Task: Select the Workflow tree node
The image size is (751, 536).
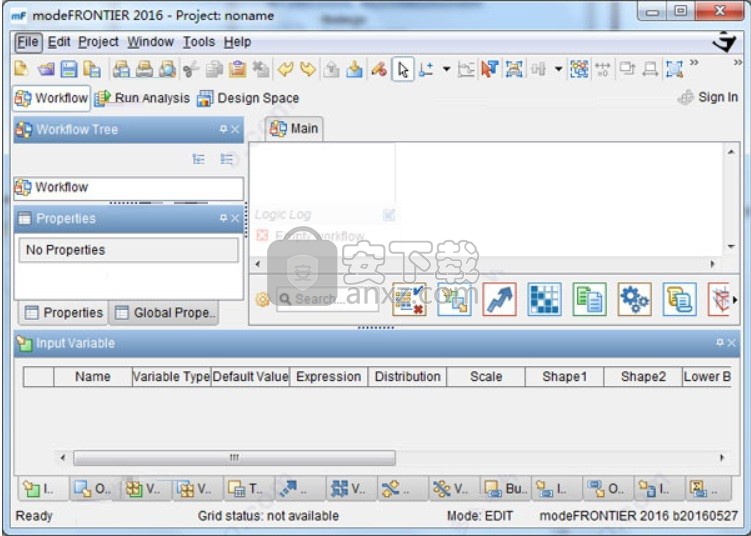Action: 128,187
